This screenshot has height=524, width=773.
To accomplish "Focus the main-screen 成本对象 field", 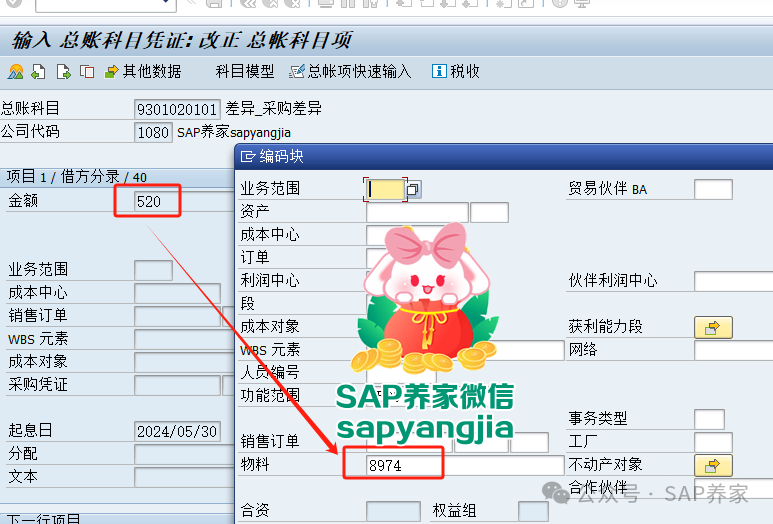I will [184, 362].
